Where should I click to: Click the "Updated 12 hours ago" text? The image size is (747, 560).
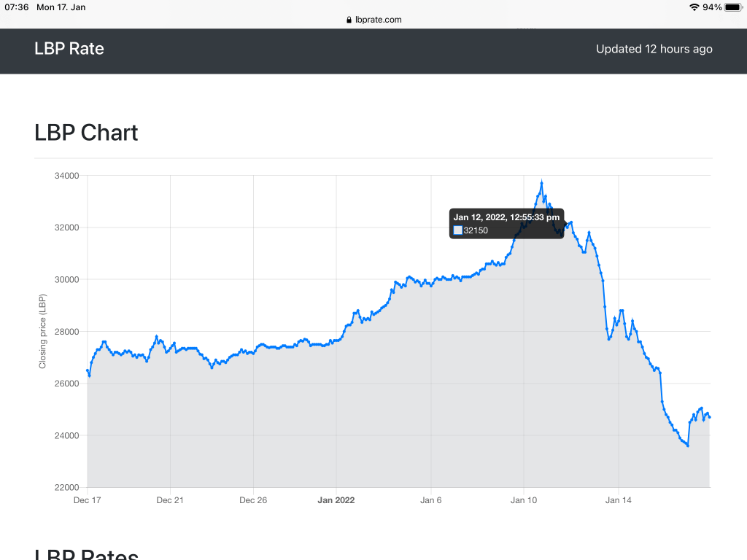(654, 50)
